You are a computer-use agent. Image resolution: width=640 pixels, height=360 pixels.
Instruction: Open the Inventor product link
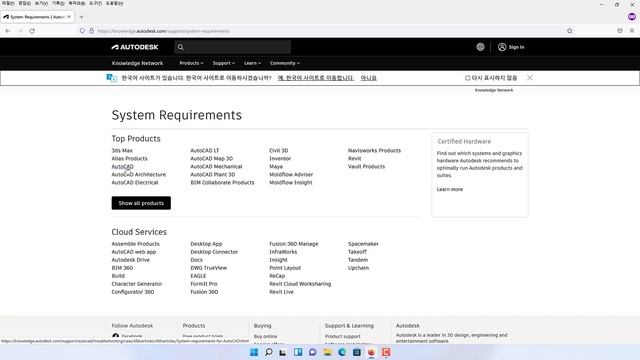click(x=280, y=158)
